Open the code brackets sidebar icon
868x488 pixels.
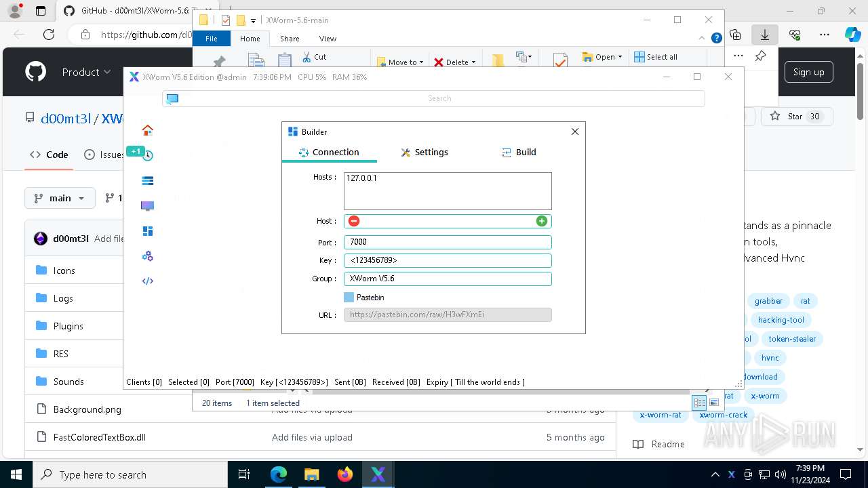147,281
